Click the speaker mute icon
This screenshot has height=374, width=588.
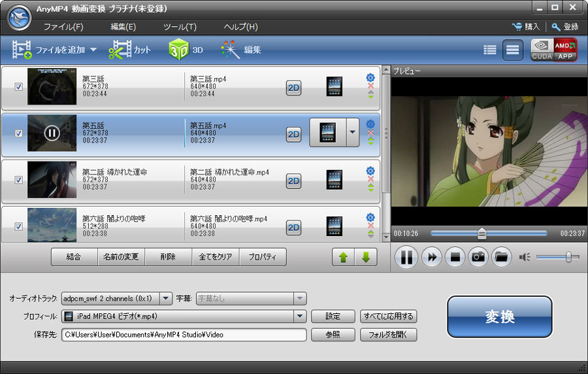(525, 257)
